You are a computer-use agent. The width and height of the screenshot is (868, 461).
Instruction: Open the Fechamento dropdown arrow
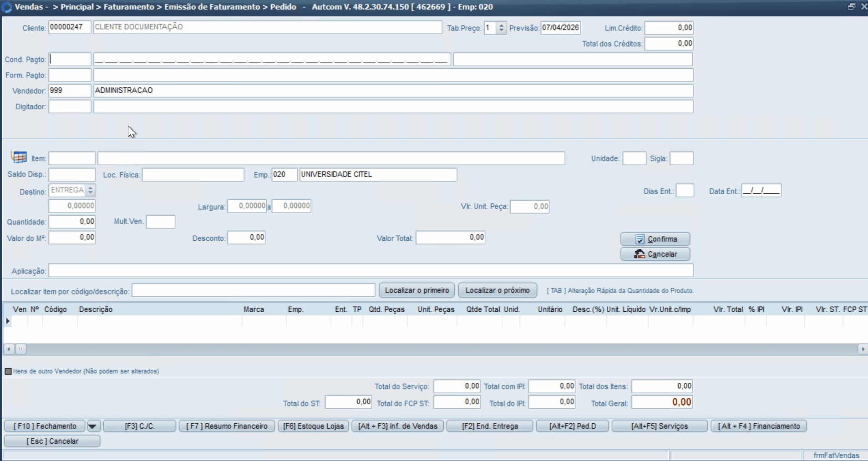click(92, 426)
